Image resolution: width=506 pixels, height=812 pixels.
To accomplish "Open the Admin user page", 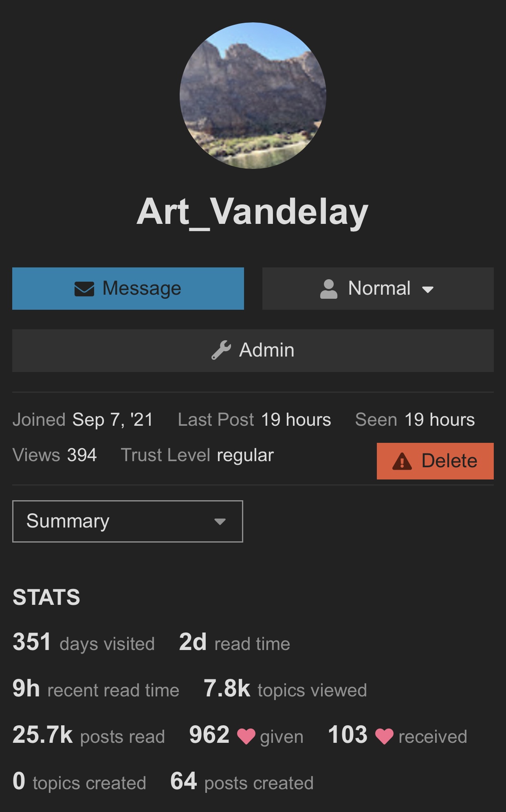I will (253, 350).
